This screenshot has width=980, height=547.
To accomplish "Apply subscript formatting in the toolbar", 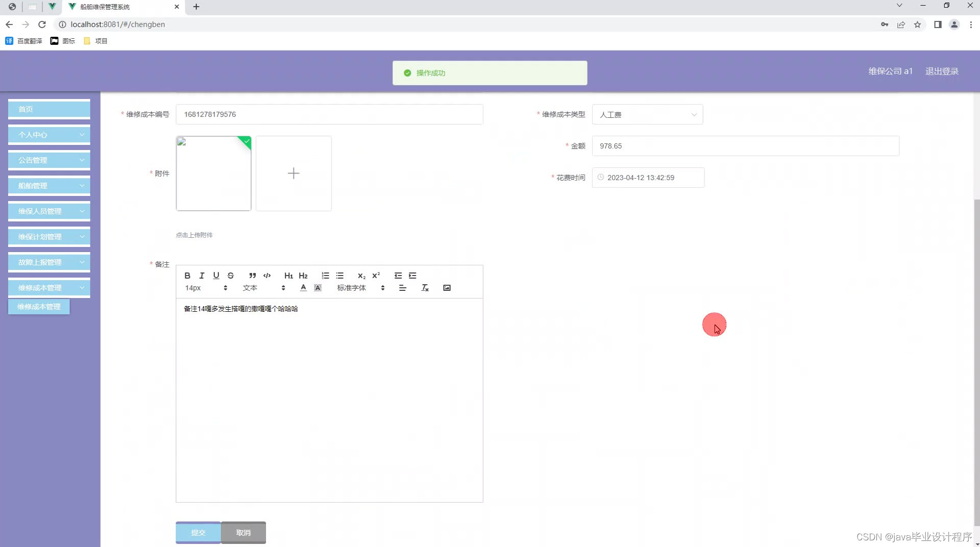I will 361,276.
